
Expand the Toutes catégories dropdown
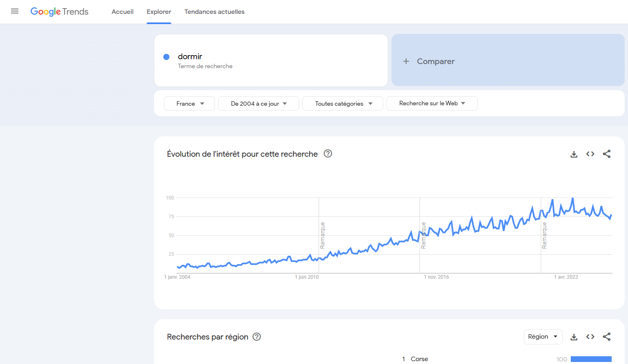(x=342, y=104)
